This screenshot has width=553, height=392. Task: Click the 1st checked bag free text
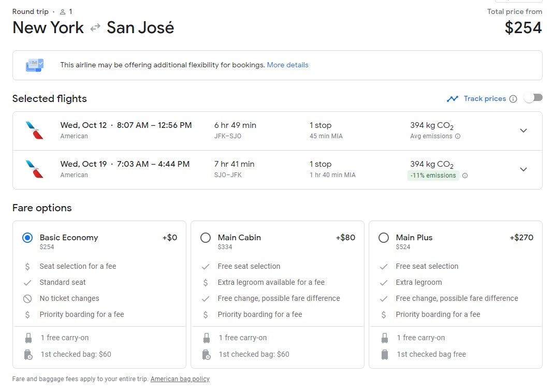point(431,354)
